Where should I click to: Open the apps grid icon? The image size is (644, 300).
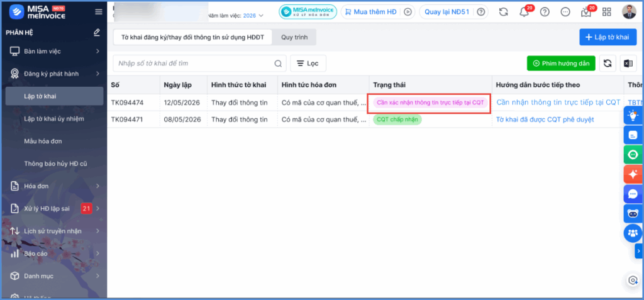click(x=607, y=12)
